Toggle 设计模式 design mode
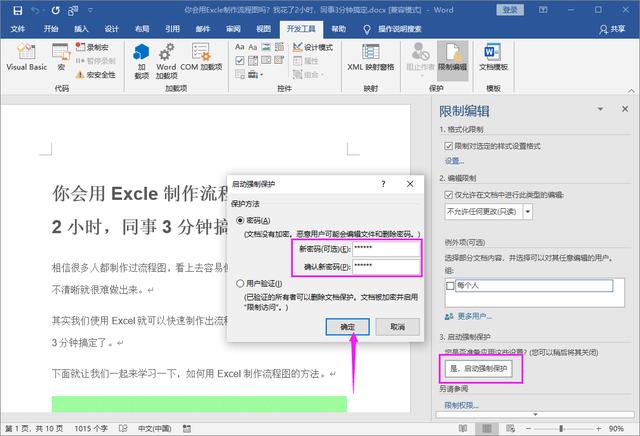Image resolution: width=640 pixels, height=436 pixels. 313,47
